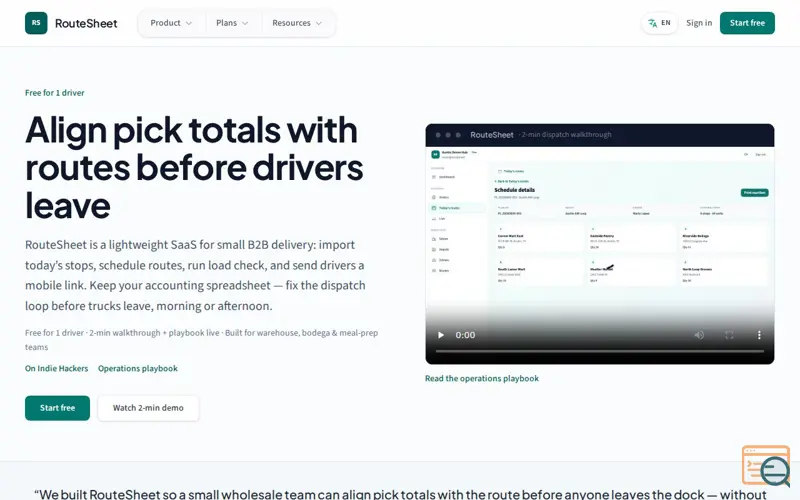The height and width of the screenshot is (500, 800).
Task: Expand the Resources menu
Action: click(x=296, y=23)
